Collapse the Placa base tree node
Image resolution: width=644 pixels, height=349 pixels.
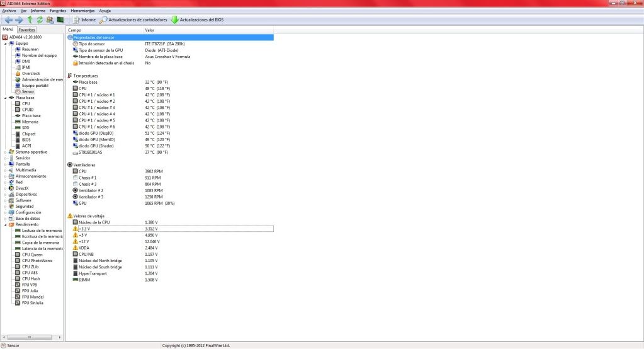pyautogui.click(x=5, y=98)
